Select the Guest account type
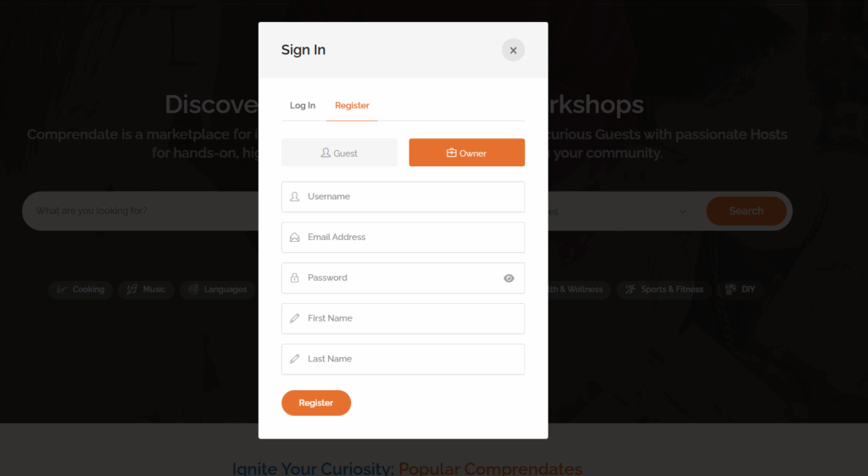Viewport: 868px width, 476px height. point(339,153)
